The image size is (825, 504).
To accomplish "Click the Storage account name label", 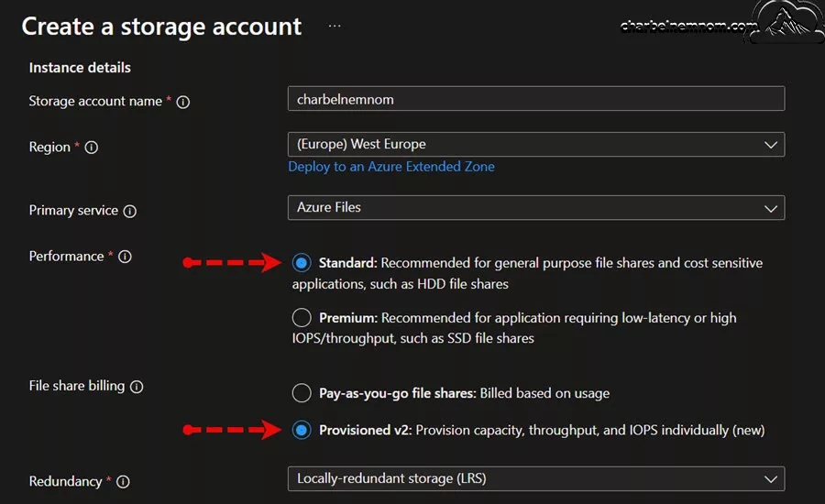I will tap(95, 101).
